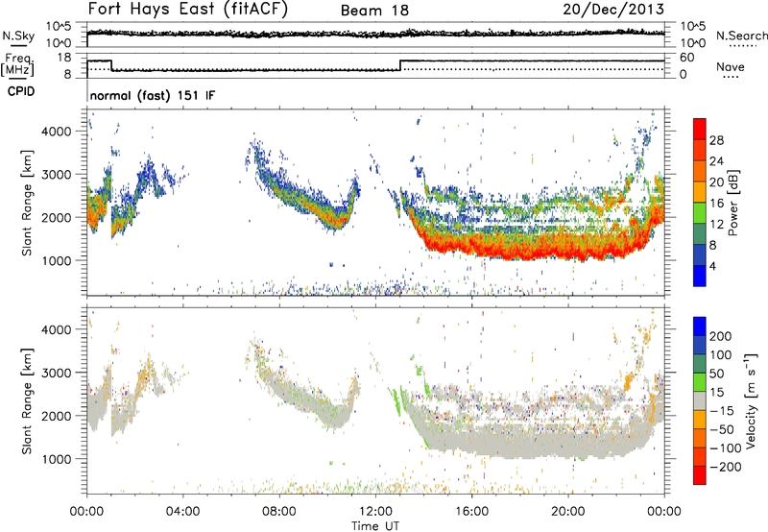Image resolution: width=768 pixels, height=532 pixels.
Task: Click the right 10^0 noise axis value
Action: (x=693, y=43)
